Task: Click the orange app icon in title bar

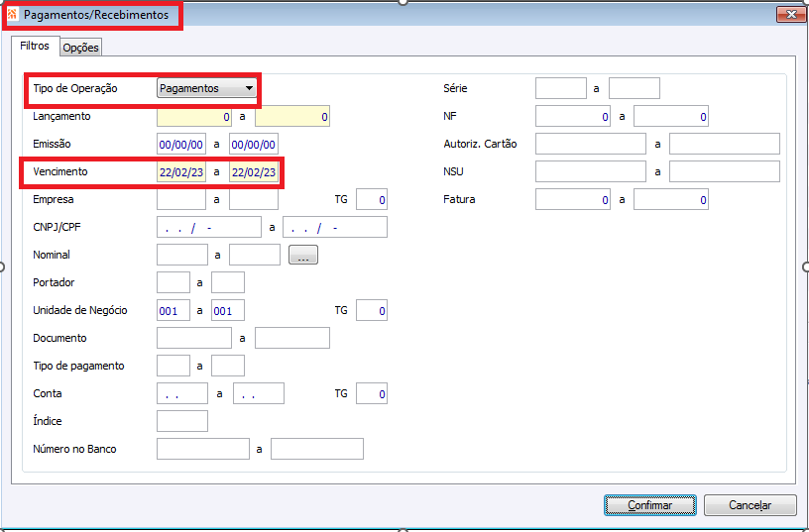Action: (12, 15)
